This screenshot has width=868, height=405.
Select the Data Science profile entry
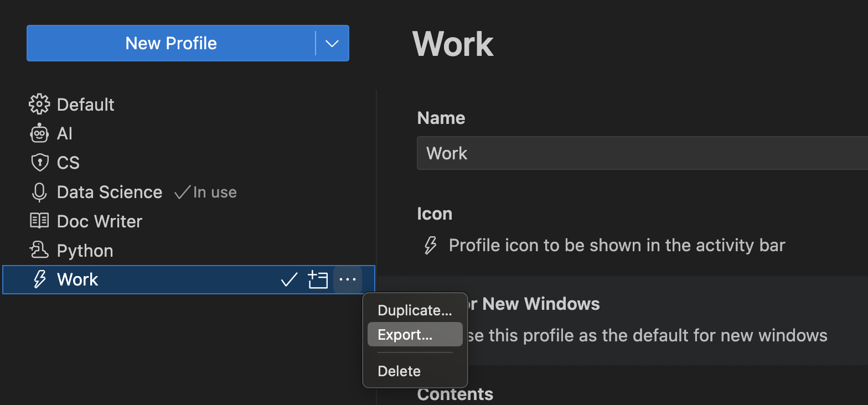pos(110,192)
